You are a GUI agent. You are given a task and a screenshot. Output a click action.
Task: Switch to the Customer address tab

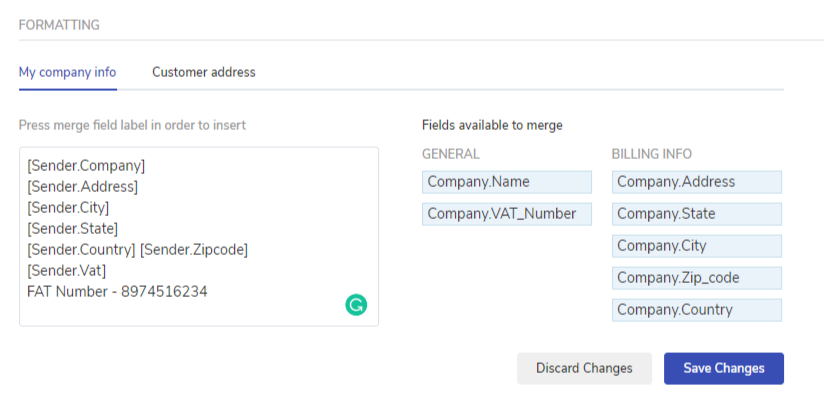click(x=203, y=72)
